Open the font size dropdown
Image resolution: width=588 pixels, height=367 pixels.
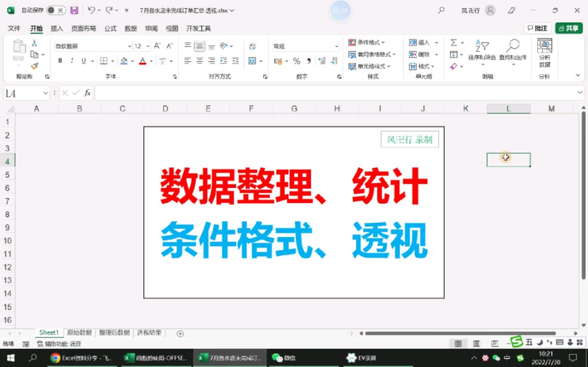pos(147,45)
